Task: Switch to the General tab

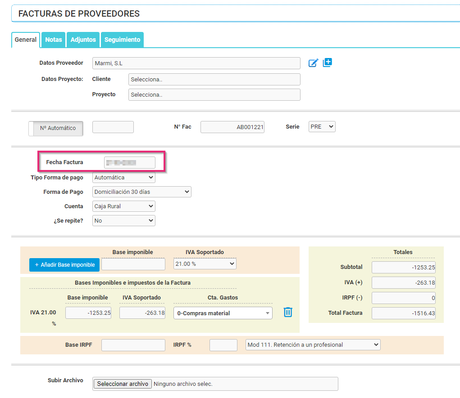Action: tap(26, 40)
